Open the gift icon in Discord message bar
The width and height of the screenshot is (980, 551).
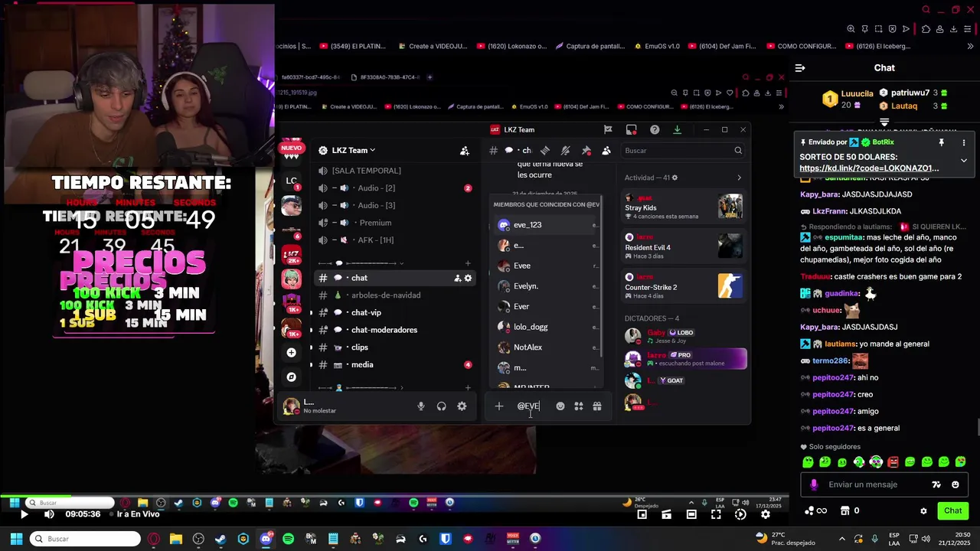click(597, 406)
